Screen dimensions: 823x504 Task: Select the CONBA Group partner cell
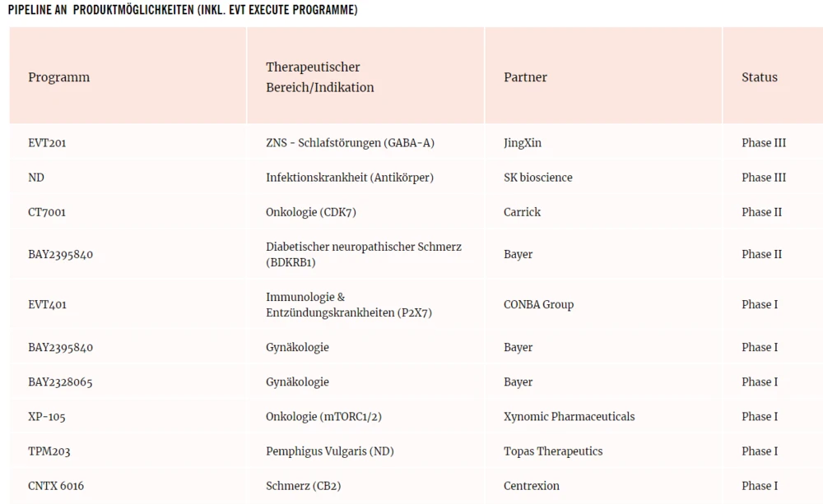[538, 305]
